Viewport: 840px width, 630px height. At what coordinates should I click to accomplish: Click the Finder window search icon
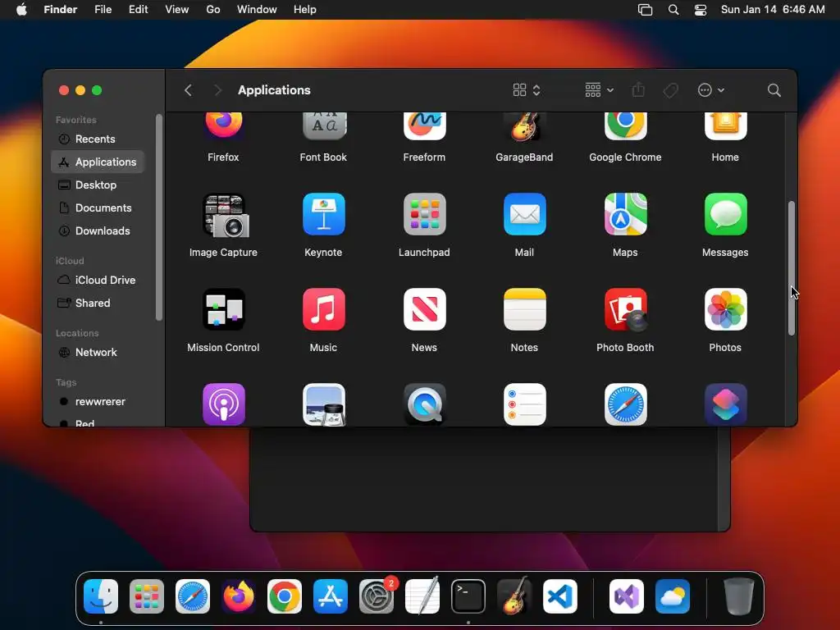click(774, 90)
